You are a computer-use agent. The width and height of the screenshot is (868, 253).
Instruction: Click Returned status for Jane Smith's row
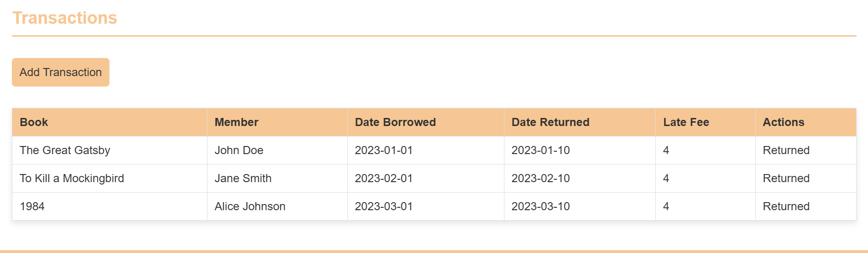click(786, 178)
